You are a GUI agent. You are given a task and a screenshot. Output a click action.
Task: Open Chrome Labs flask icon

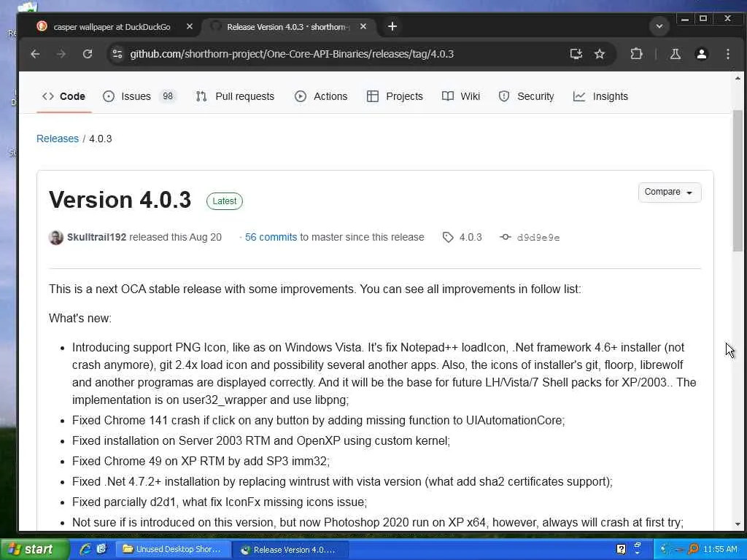click(675, 54)
